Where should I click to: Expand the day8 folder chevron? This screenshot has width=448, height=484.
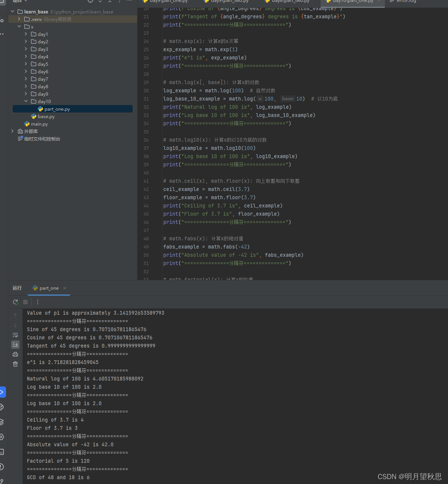coord(26,86)
